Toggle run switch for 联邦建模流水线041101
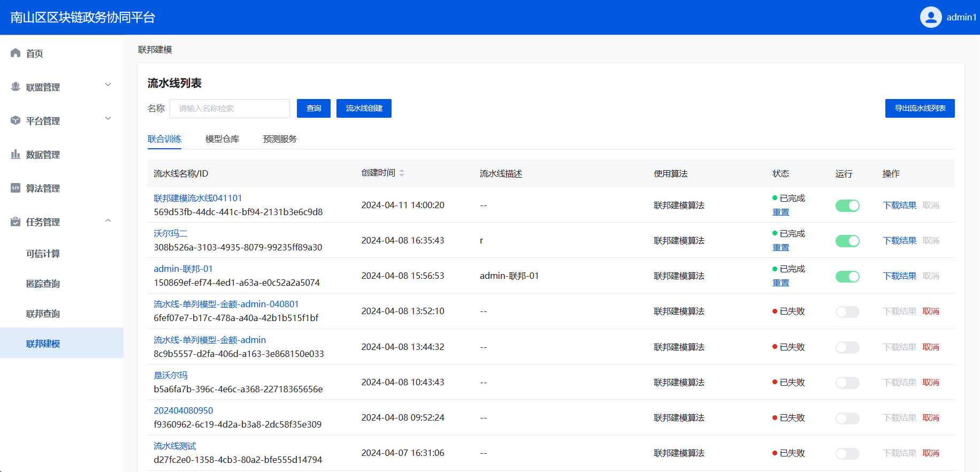This screenshot has height=472, width=980. coord(847,205)
